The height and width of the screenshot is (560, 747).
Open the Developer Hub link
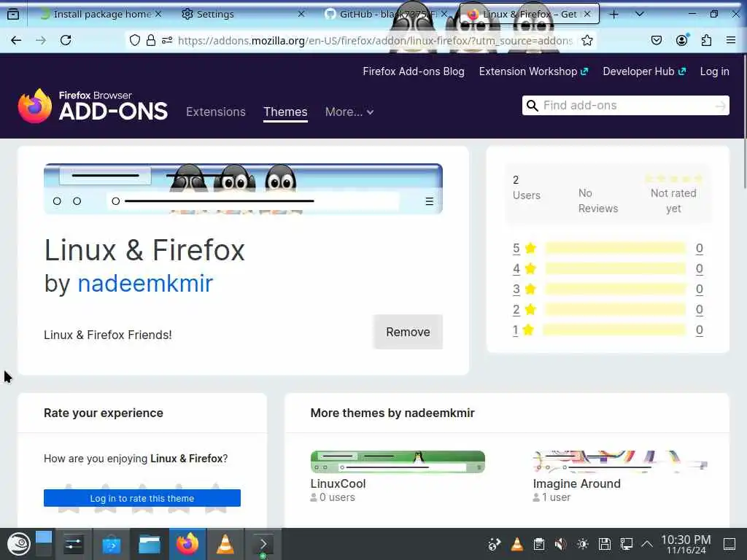[x=644, y=71]
